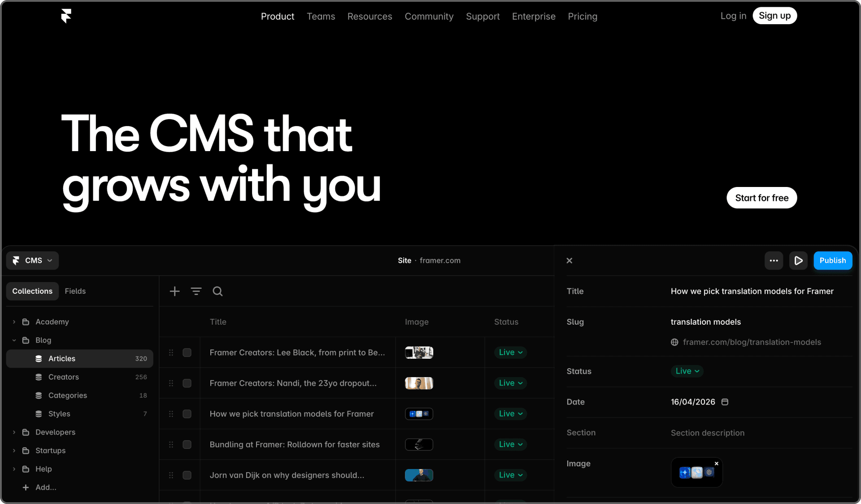
Task: Check the box for Lee Black article
Action: 187,352
